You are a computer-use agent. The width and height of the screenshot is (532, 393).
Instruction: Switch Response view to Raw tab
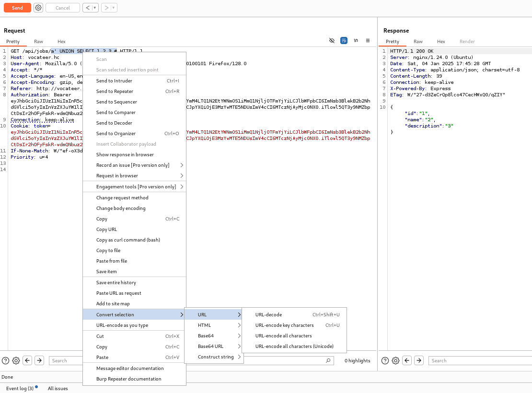(418, 41)
